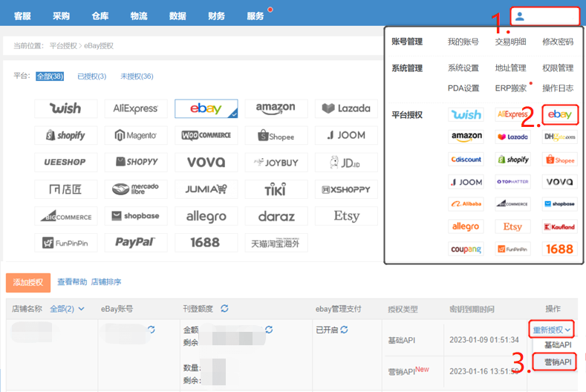Image resolution: width=586 pixels, height=392 pixels.
Task: Pick the Shopee tile in main grid
Action: 276,135
